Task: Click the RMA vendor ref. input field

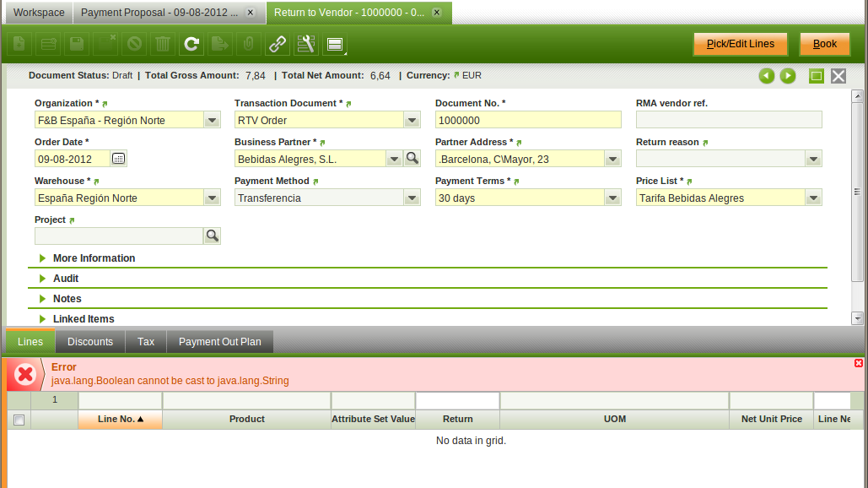Action: coord(729,120)
